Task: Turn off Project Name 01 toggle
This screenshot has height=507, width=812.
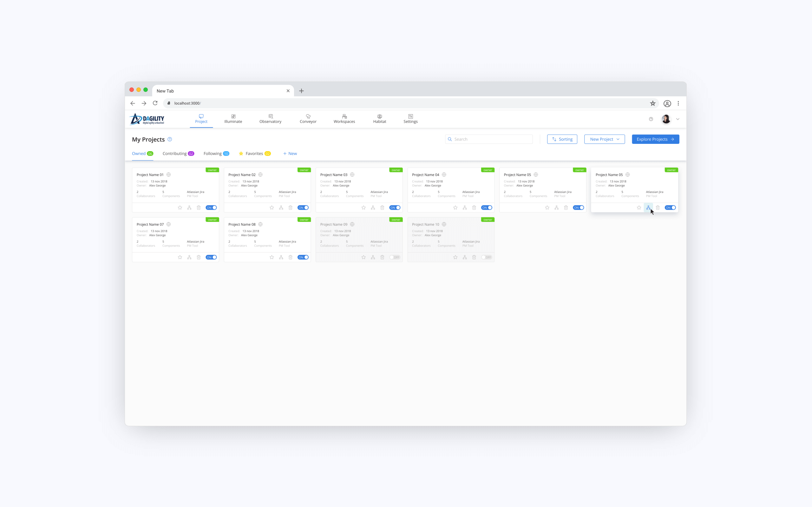Action: pos(211,208)
